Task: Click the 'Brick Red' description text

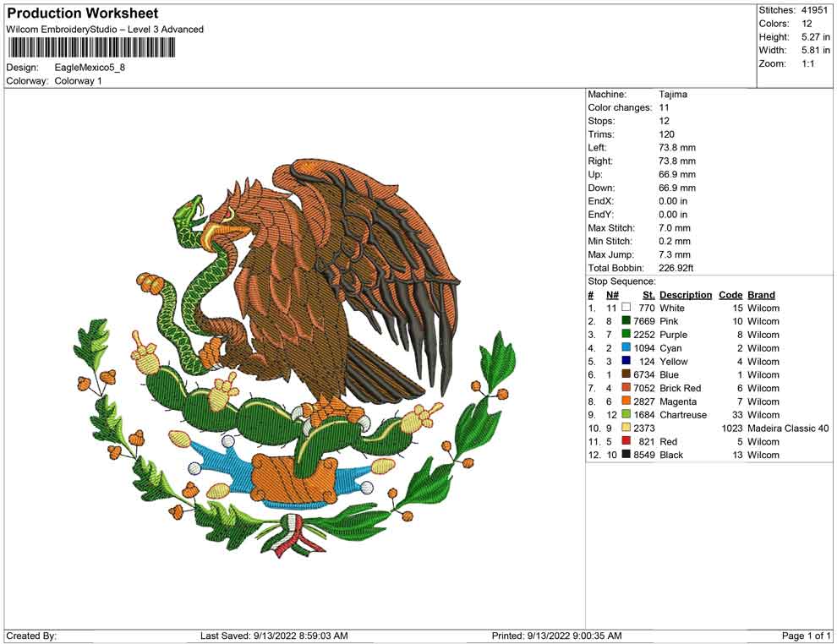Action: [680, 388]
